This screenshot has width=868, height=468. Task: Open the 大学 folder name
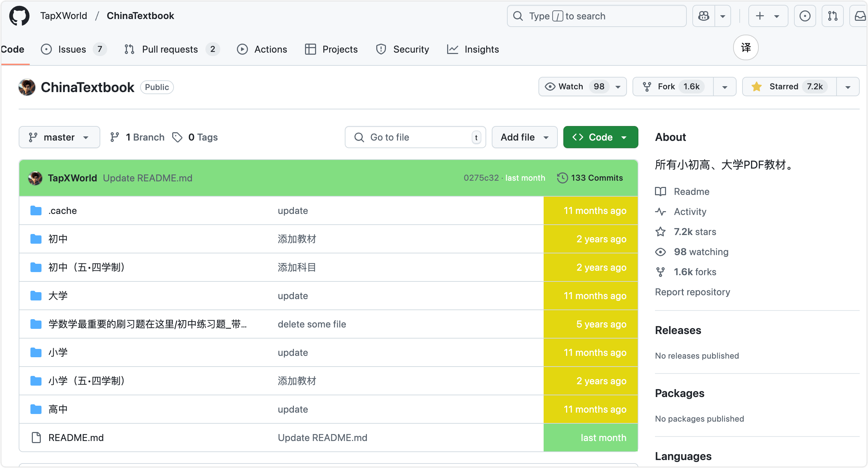point(58,296)
